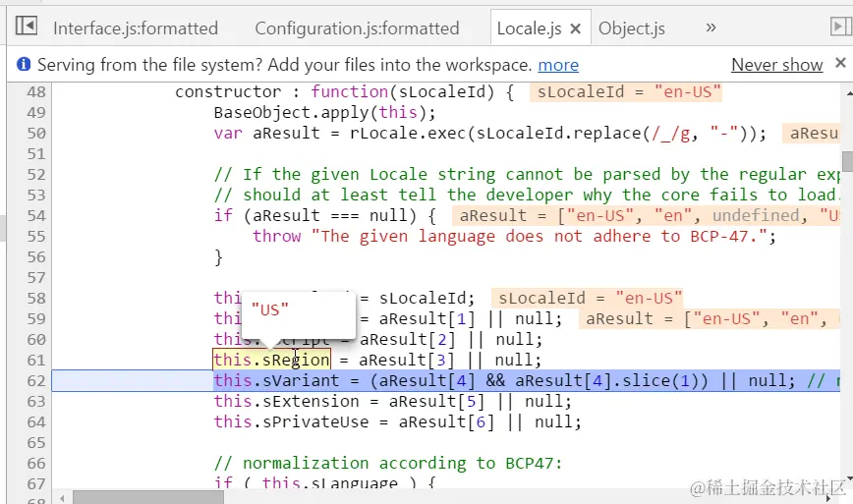This screenshot has width=853, height=504.
Task: Click the 'Never show' link
Action: [776, 65]
